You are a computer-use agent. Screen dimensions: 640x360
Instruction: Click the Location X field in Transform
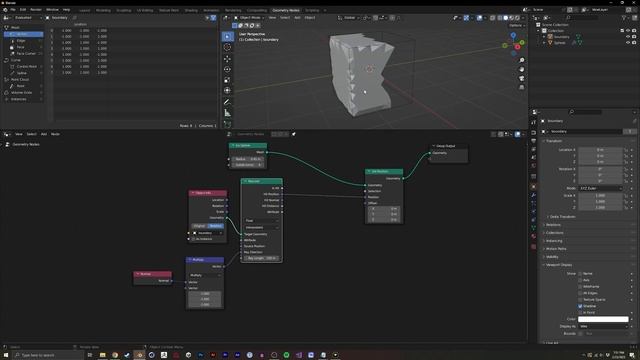[600, 150]
